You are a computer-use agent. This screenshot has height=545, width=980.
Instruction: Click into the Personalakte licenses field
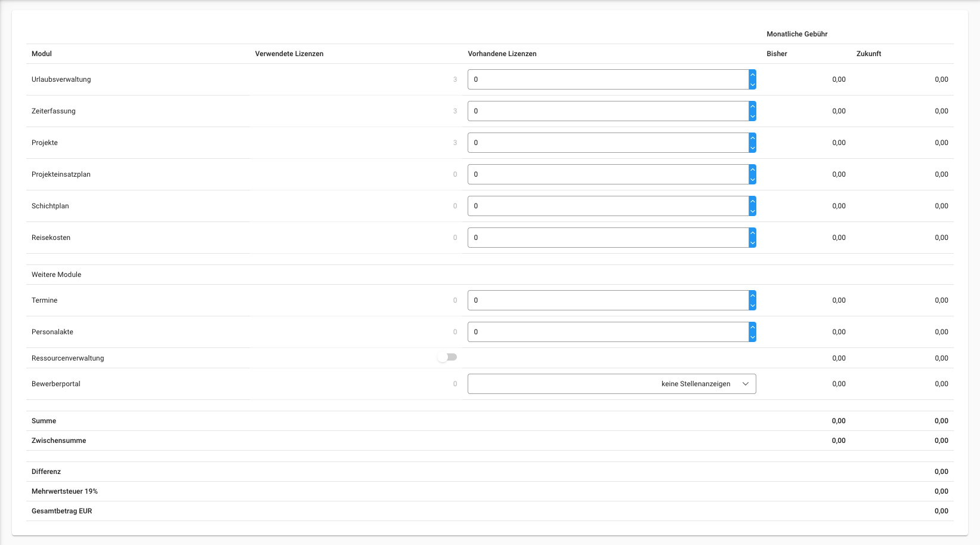coord(607,332)
